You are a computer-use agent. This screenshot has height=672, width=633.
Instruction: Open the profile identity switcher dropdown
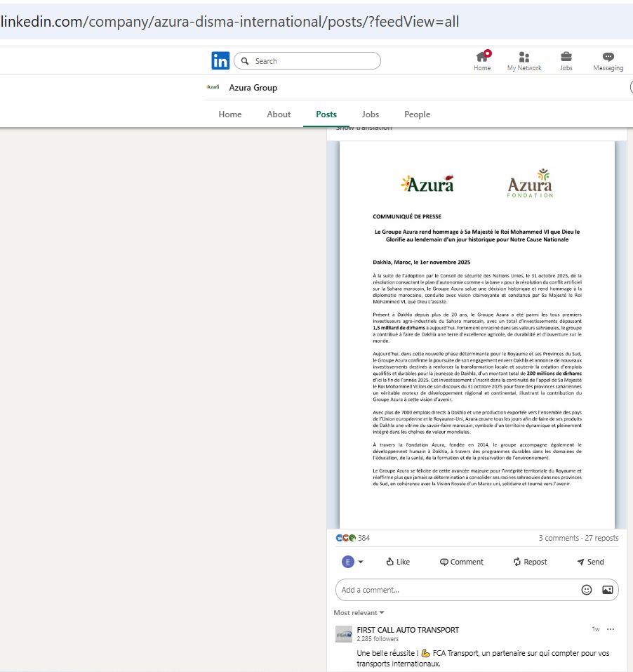[x=353, y=562]
